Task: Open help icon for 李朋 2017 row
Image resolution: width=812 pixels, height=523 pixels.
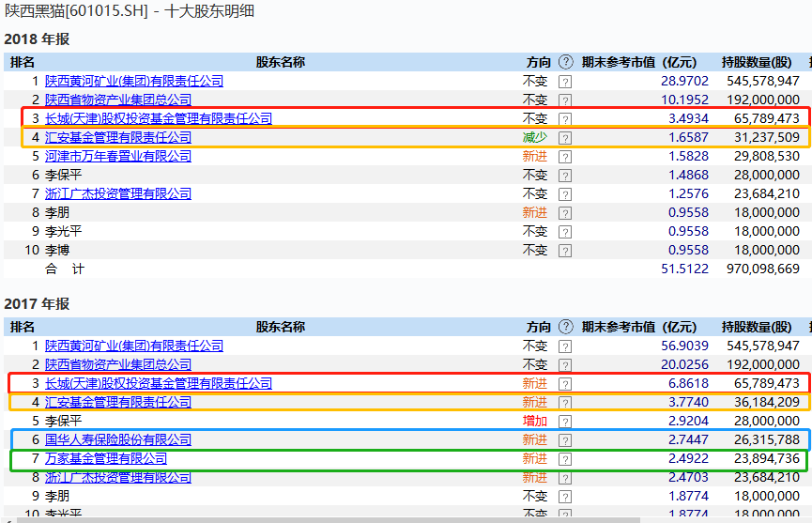Action: (x=565, y=497)
